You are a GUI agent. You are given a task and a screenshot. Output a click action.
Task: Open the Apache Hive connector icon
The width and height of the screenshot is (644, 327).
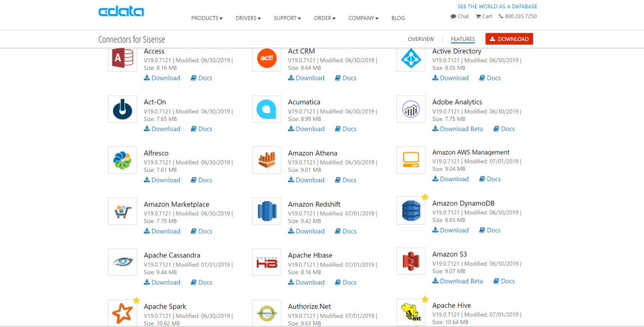pos(411,312)
